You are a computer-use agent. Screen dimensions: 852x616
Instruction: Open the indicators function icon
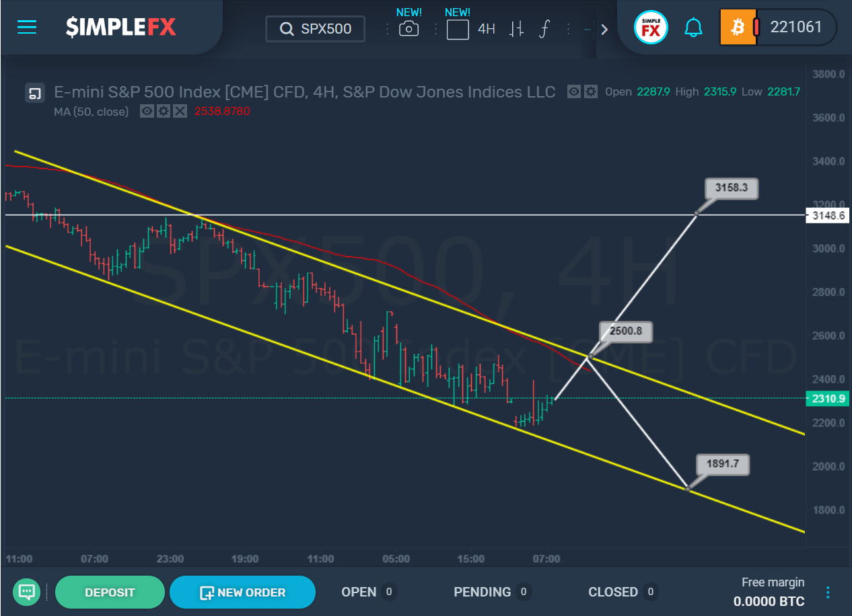tap(544, 29)
